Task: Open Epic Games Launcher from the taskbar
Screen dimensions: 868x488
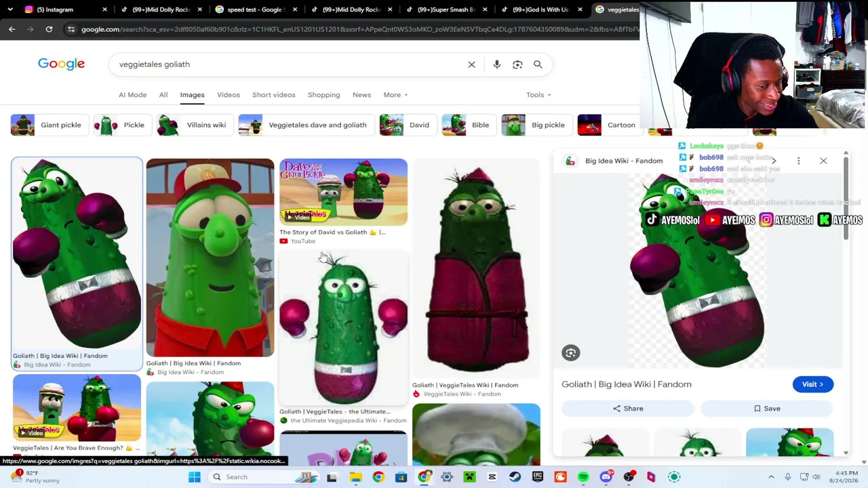Action: point(538,477)
